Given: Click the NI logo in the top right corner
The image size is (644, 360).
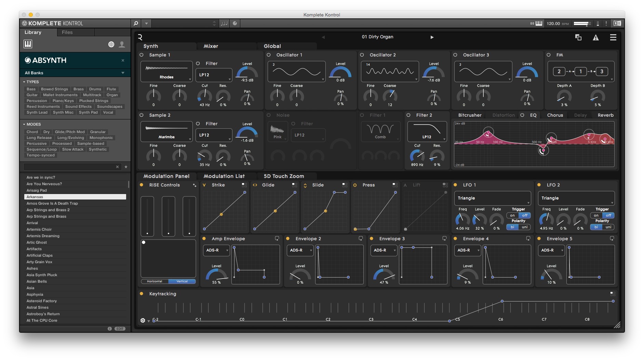Looking at the screenshot, I should tap(616, 23).
